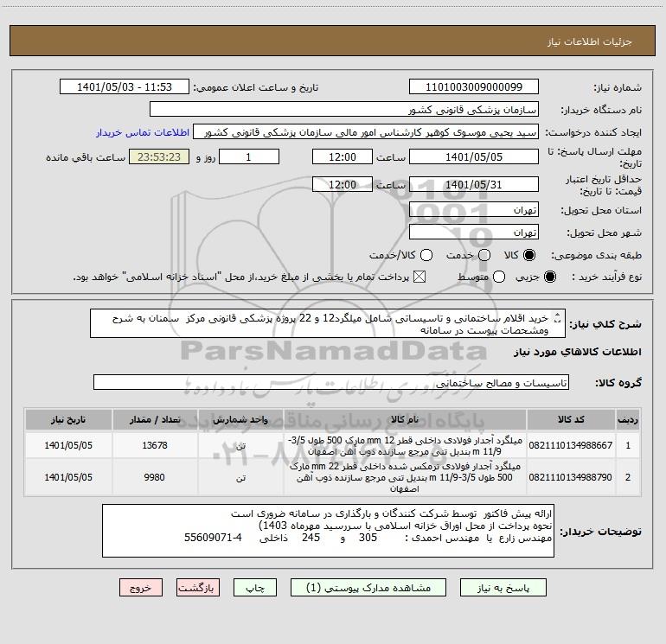This screenshot has height=644, width=666.
Task: Open اطلاعات تماس خریدار link
Action: (143, 132)
